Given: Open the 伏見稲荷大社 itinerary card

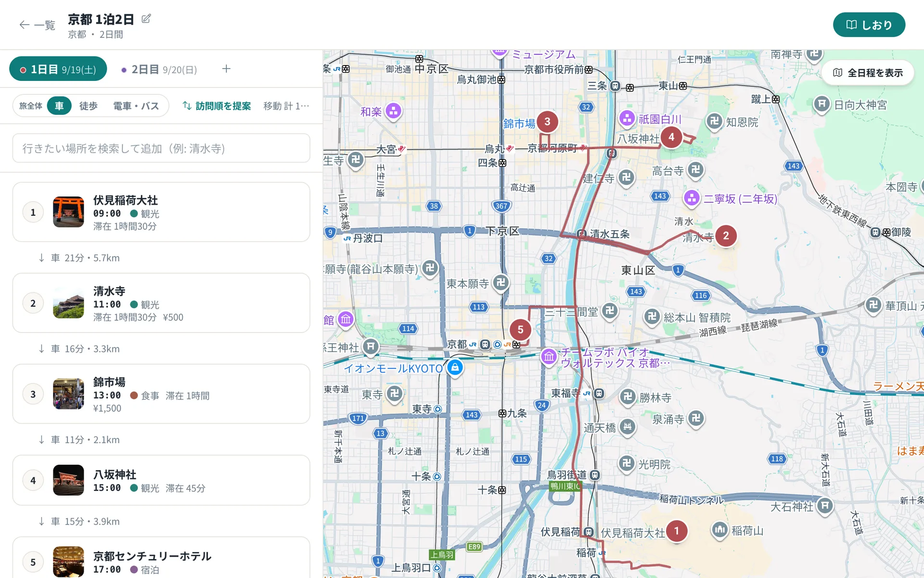Looking at the screenshot, I should pos(161,212).
